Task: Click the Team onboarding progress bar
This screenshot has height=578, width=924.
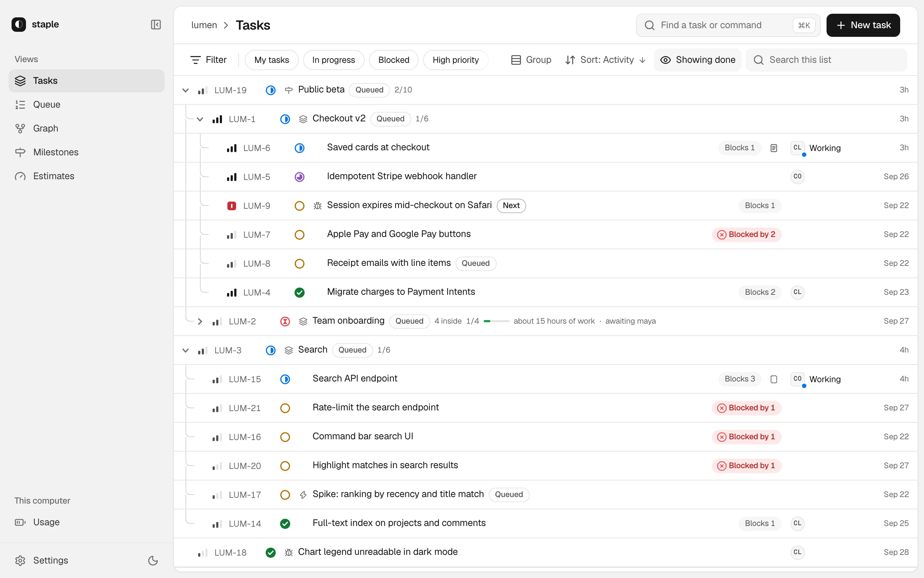Action: [x=496, y=321]
